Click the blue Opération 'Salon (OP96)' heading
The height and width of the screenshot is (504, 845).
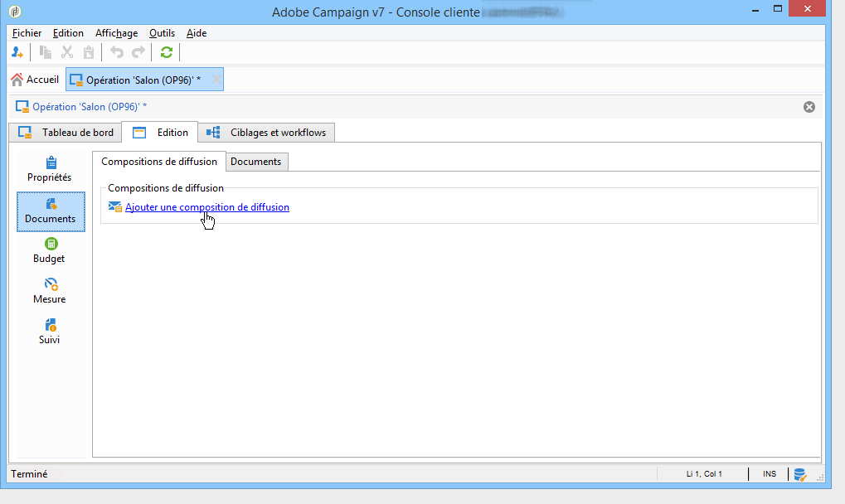(x=90, y=107)
